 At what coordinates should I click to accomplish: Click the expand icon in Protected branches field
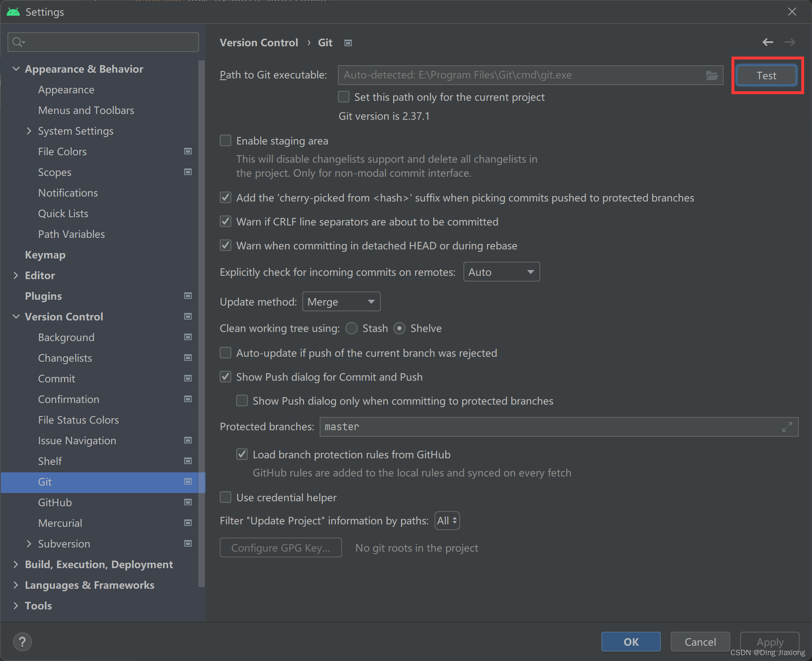click(x=787, y=427)
